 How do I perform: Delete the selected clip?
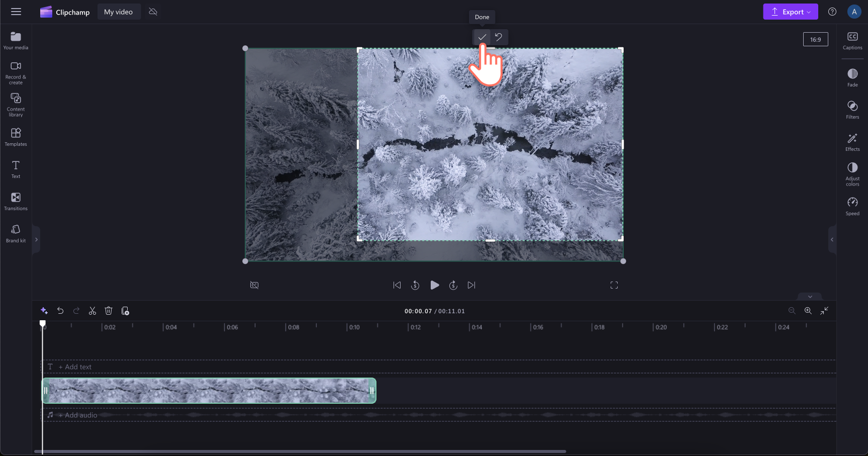click(x=109, y=311)
